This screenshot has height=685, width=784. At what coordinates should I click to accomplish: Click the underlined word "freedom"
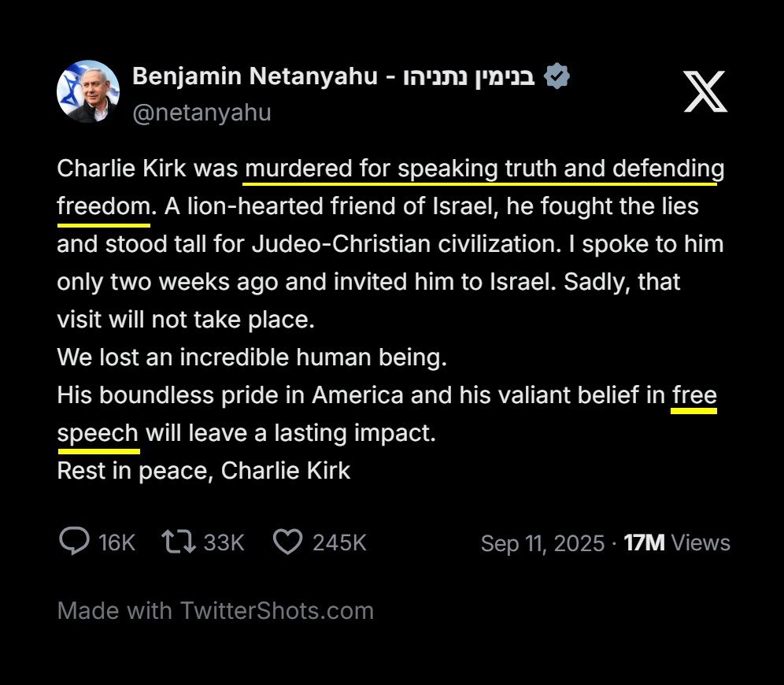[x=103, y=206]
